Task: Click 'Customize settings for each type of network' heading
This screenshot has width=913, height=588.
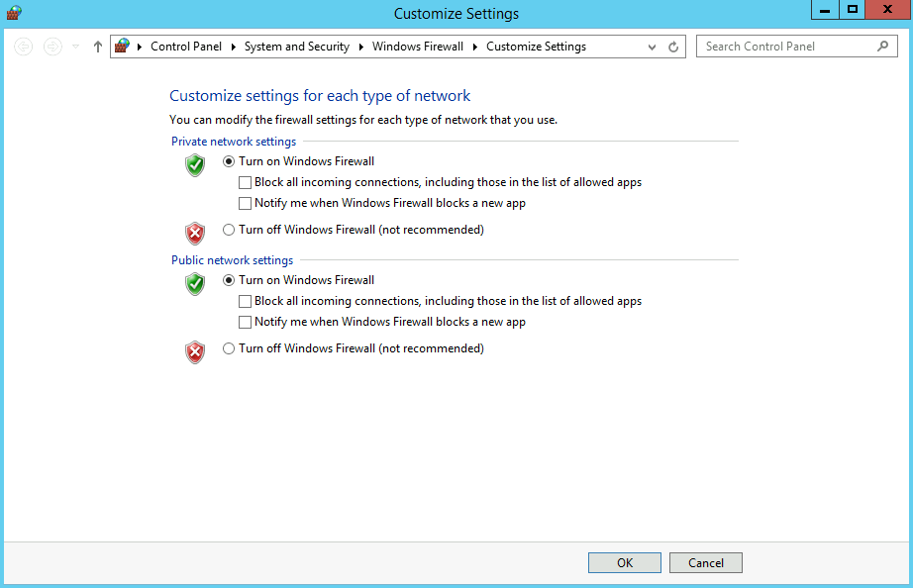Action: [320, 95]
